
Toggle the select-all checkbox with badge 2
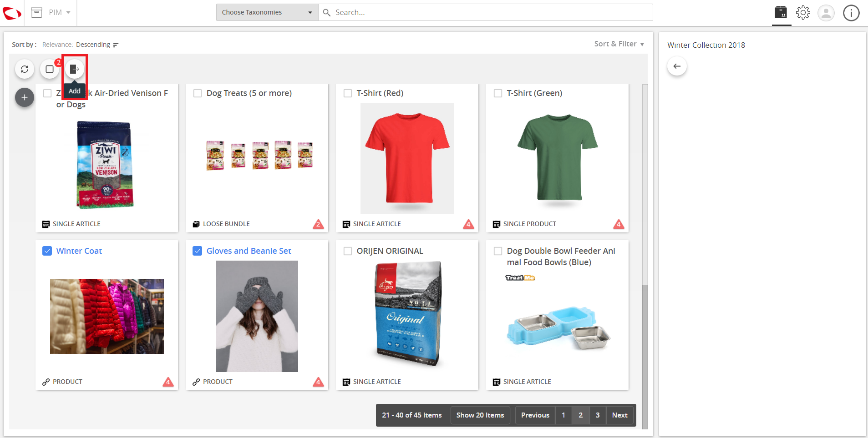coord(50,69)
